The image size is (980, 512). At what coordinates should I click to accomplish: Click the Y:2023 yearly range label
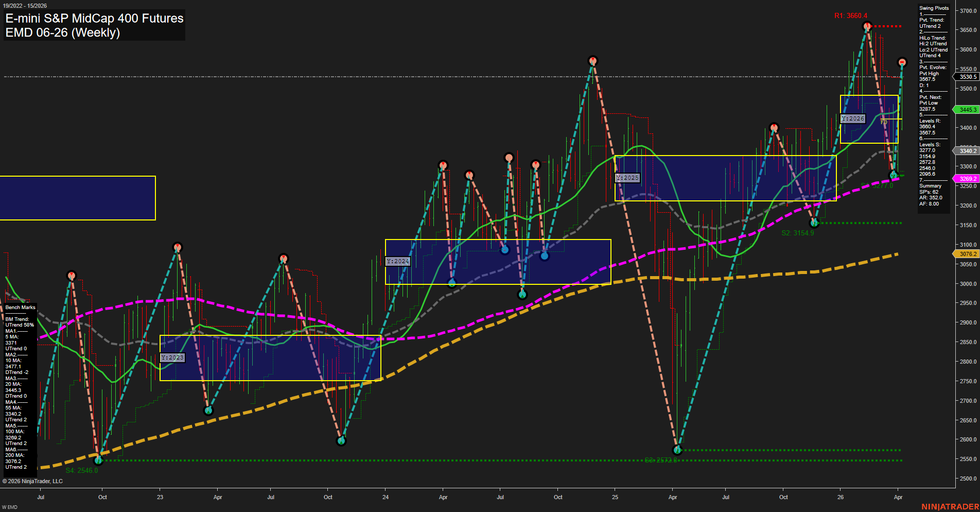173,357
